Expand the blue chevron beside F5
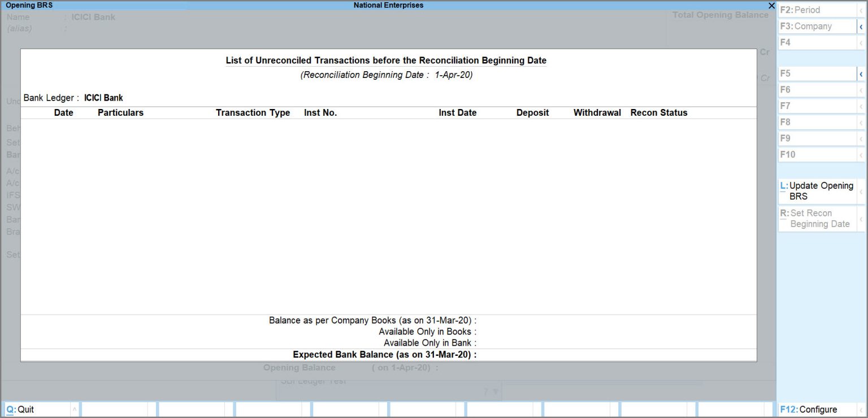 [x=861, y=74]
